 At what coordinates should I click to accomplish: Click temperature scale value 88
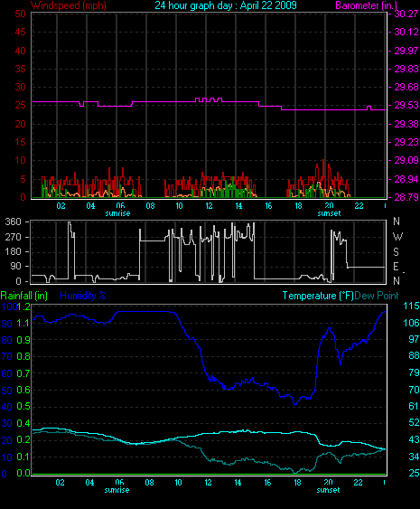pos(414,356)
